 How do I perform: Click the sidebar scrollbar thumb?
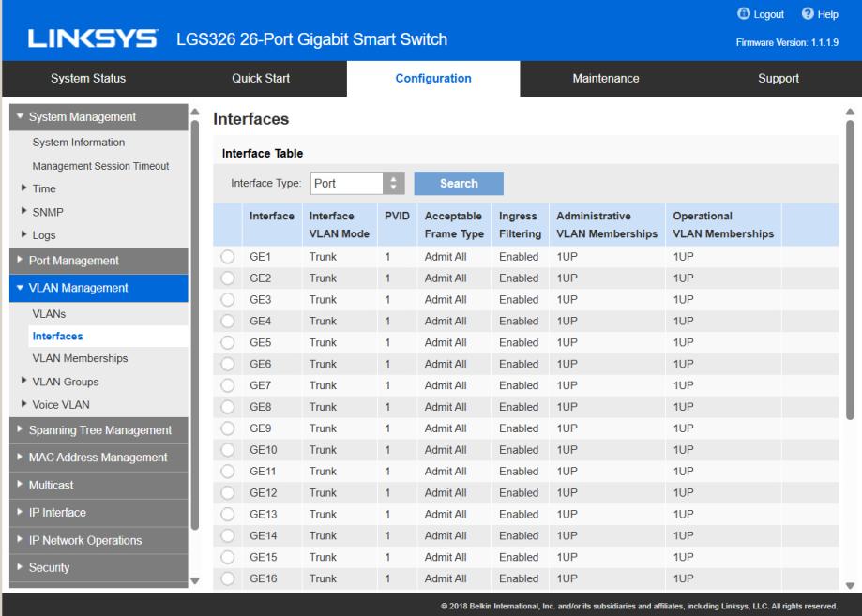point(194,325)
